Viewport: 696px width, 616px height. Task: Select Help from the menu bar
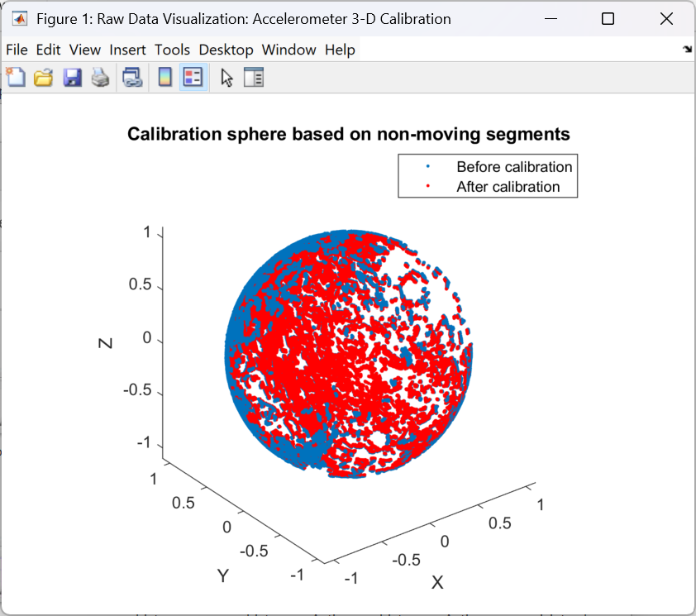tap(340, 50)
